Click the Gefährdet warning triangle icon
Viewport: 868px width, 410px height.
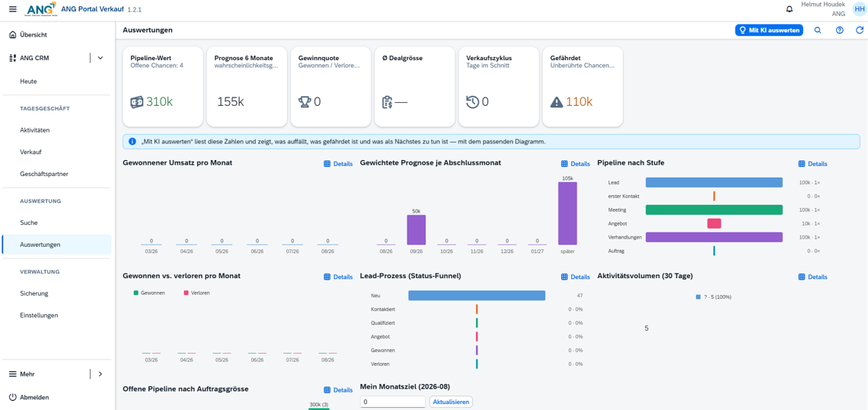click(x=557, y=102)
